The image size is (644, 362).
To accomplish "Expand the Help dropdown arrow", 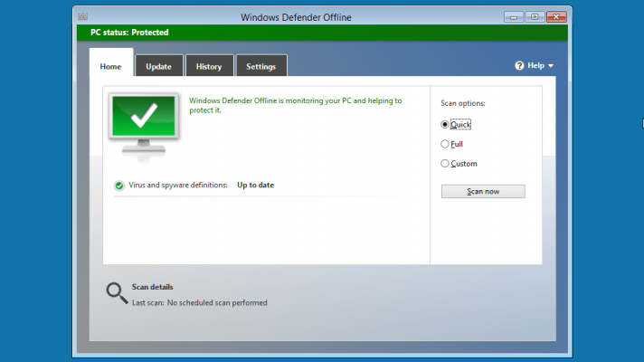I will coord(551,66).
